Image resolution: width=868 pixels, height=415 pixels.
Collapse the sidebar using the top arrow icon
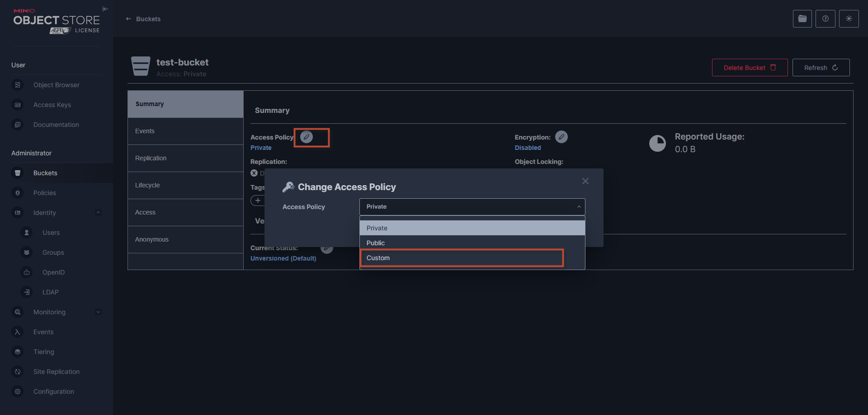[x=105, y=9]
